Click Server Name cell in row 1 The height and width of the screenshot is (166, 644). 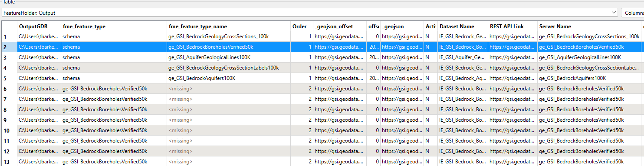[x=589, y=37]
